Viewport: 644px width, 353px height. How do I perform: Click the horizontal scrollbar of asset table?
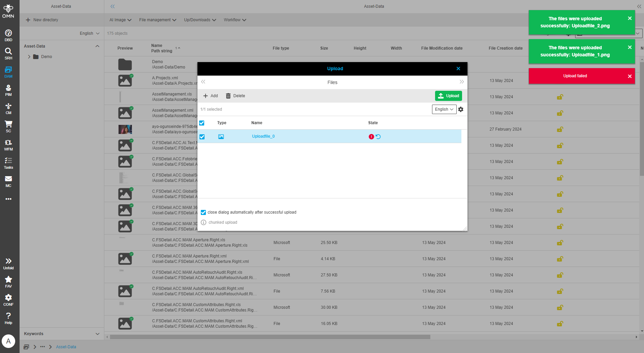[x=270, y=337]
